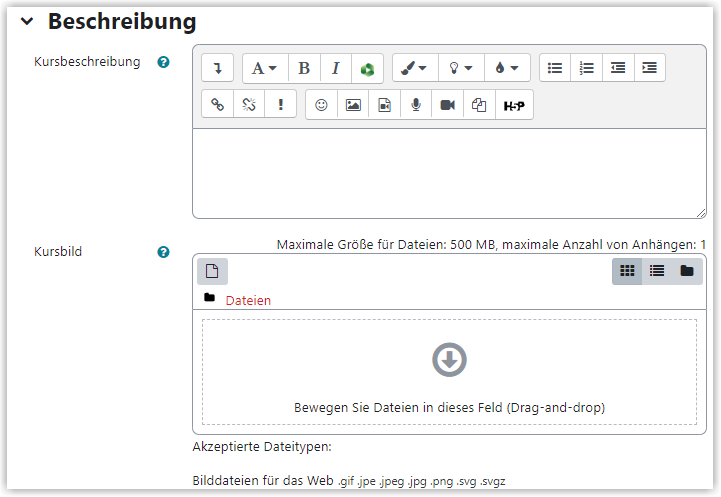Click into the Kursbeschreibung text area
The height and width of the screenshot is (497, 721).
pyautogui.click(x=449, y=173)
